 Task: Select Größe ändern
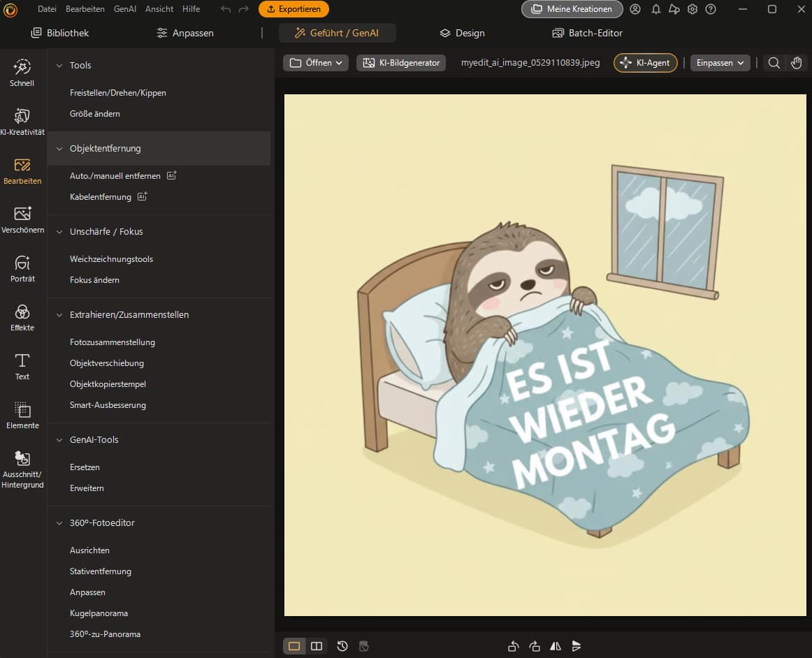tap(95, 114)
